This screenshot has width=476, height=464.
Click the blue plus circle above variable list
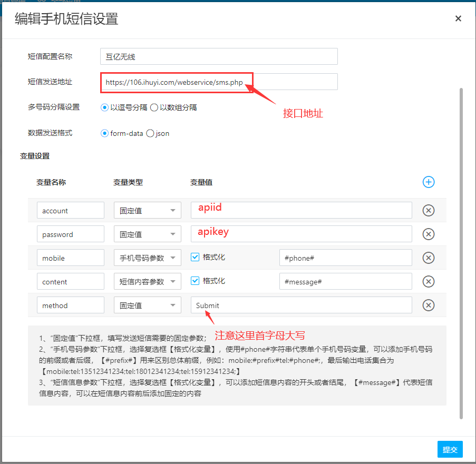(429, 182)
